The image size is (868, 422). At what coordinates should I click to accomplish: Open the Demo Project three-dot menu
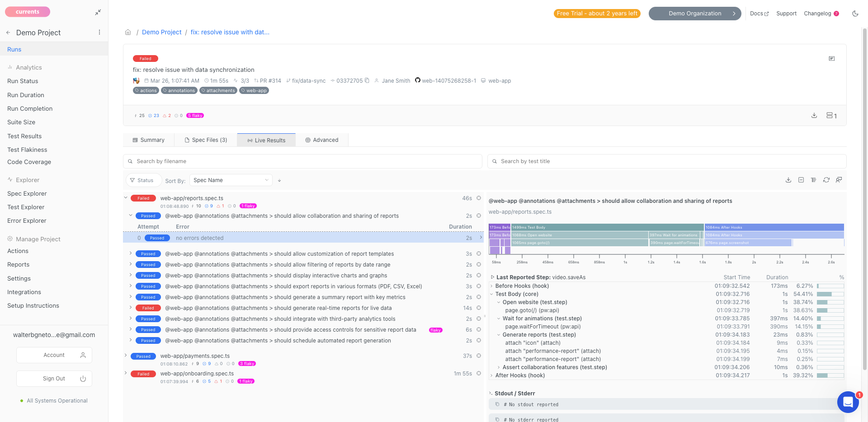pyautogui.click(x=99, y=33)
